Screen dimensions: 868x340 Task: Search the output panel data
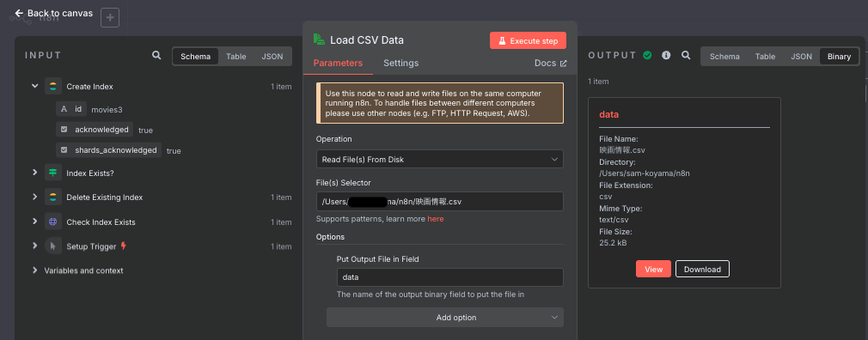click(686, 55)
